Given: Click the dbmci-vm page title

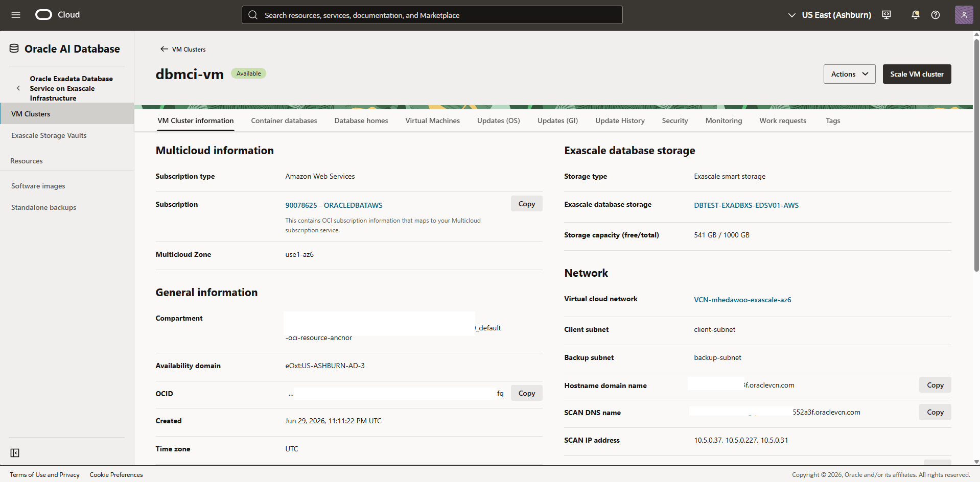Looking at the screenshot, I should tap(190, 74).
